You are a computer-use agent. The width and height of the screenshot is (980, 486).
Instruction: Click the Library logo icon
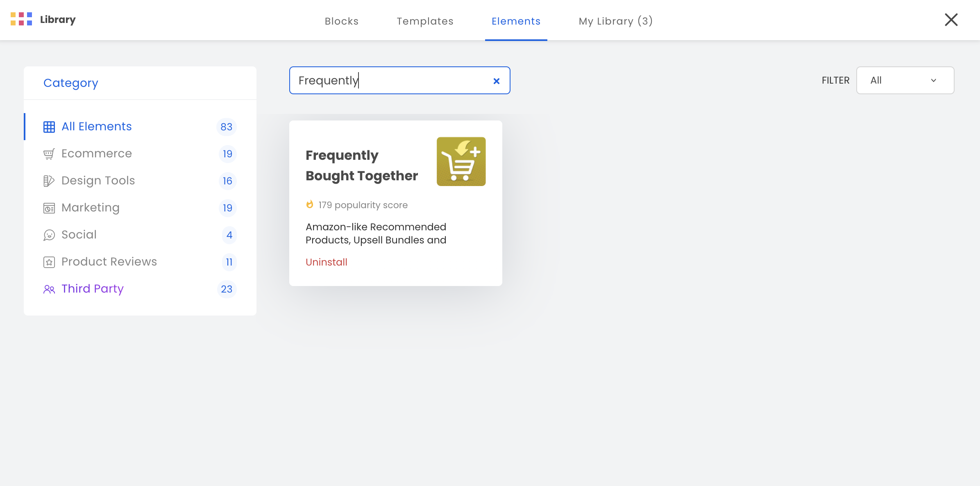21,19
